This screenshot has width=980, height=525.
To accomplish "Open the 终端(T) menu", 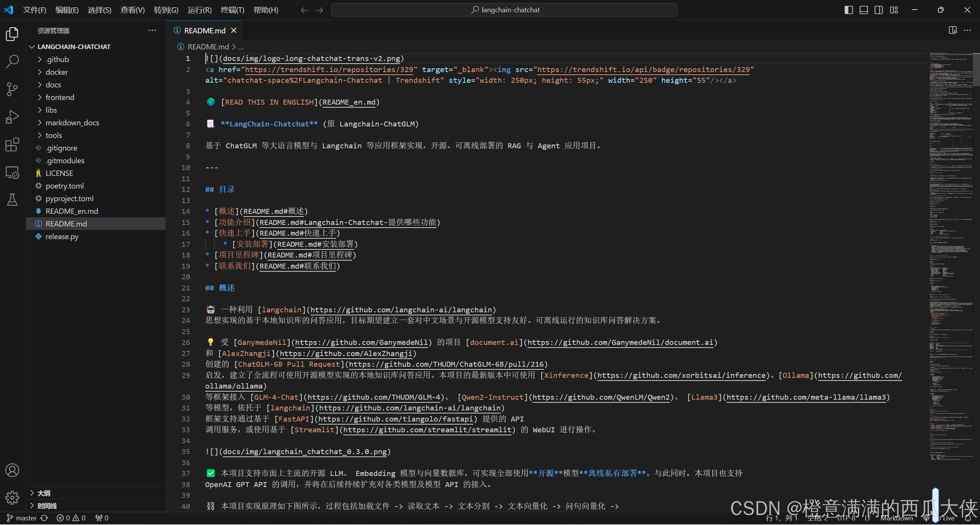I will [232, 10].
